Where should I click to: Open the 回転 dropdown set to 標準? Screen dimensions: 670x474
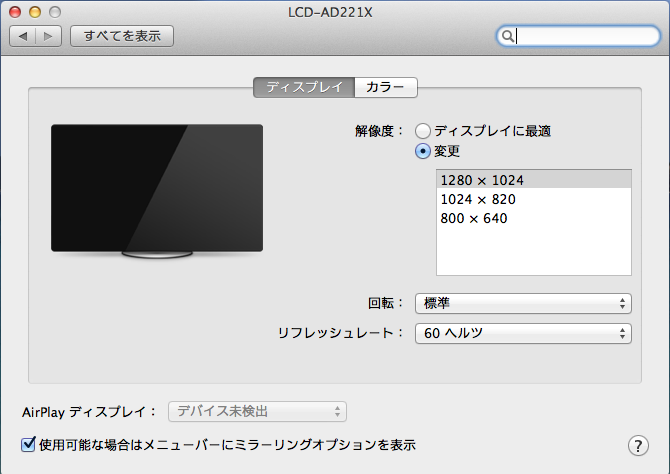pyautogui.click(x=523, y=303)
